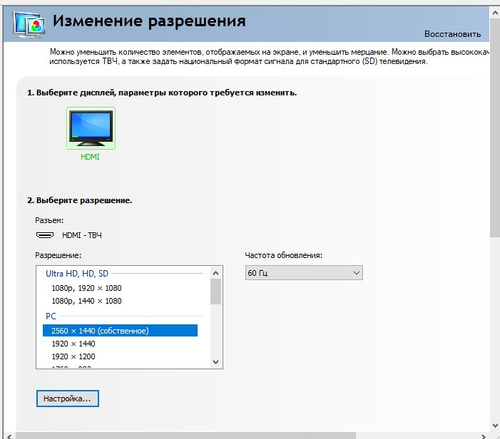Image resolution: width=500 pixels, height=439 pixels.
Task: Select 2560 × 1440 (собственное) resolution
Action: (x=120, y=331)
